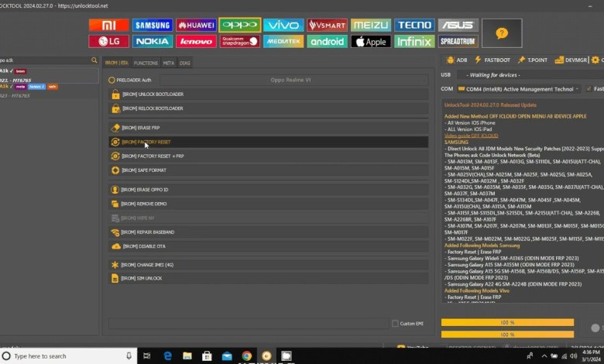Select the LG brand logo
This screenshot has height=364, width=604.
pyautogui.click(x=108, y=41)
